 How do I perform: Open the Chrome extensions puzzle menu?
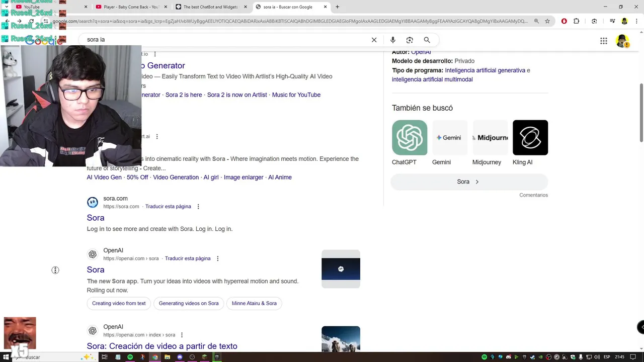577,21
